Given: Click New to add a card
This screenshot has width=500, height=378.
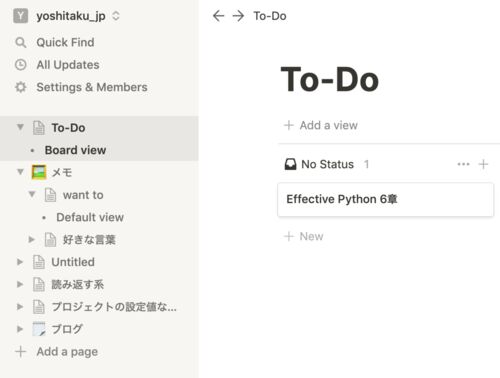Looking at the screenshot, I should (303, 236).
